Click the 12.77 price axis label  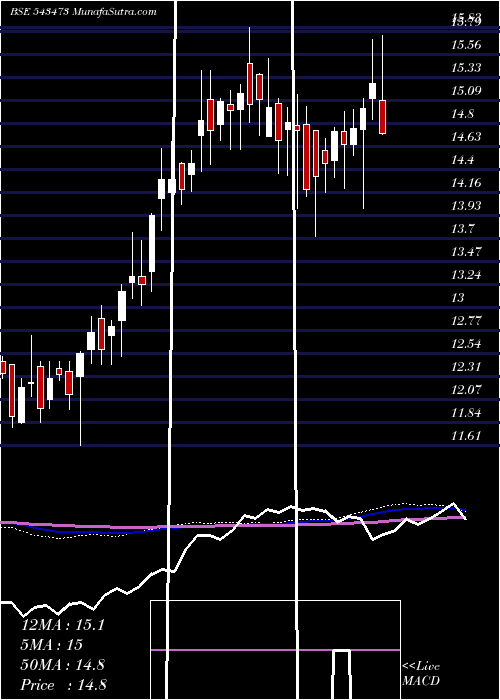[x=467, y=321]
